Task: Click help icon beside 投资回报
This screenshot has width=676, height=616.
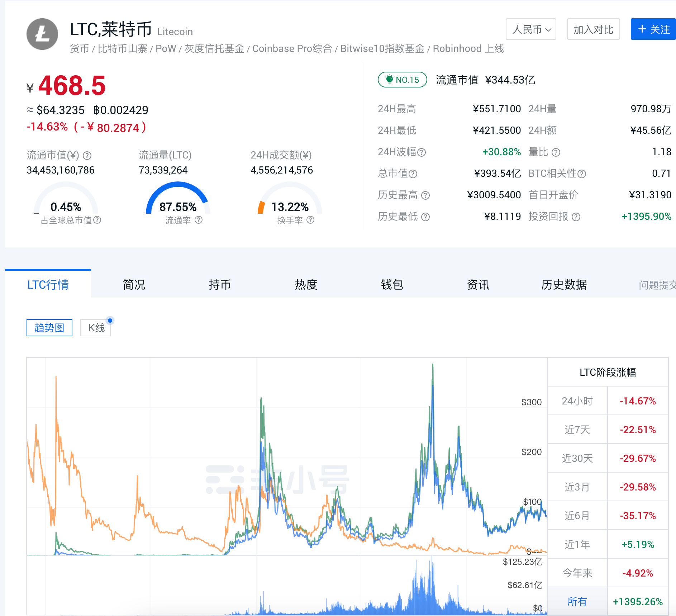Action: click(576, 217)
